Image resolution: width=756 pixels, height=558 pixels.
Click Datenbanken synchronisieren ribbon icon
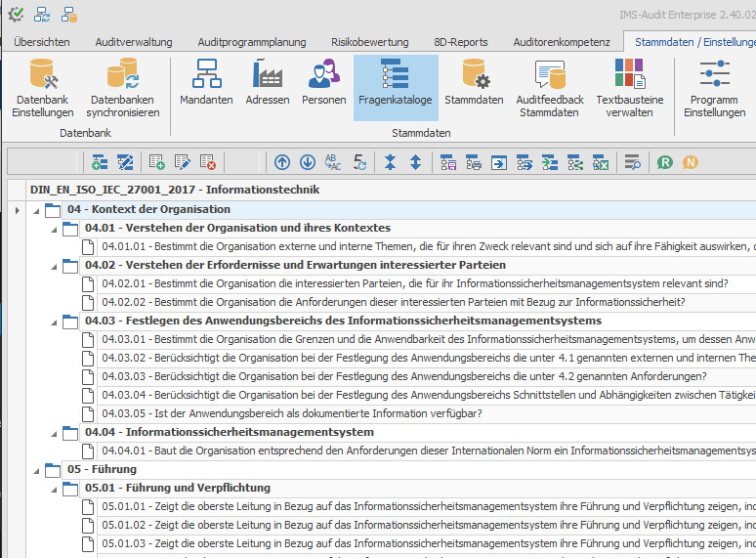tap(122, 87)
